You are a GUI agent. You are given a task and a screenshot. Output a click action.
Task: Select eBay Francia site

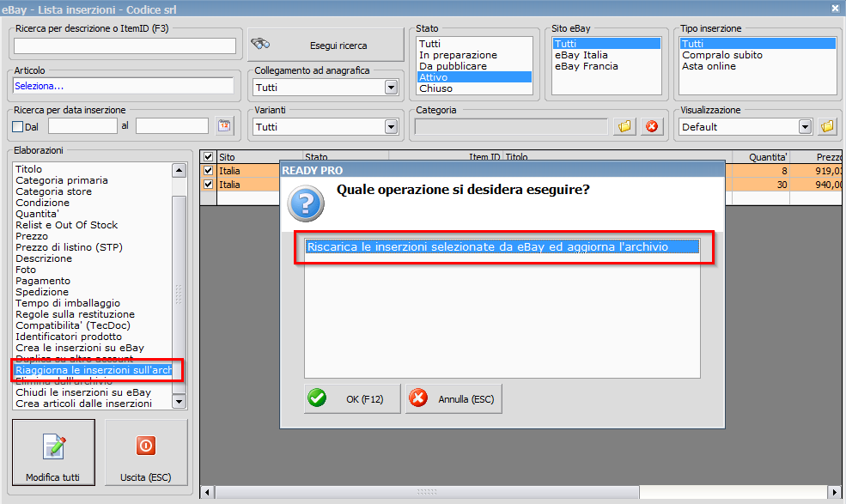pos(606,66)
